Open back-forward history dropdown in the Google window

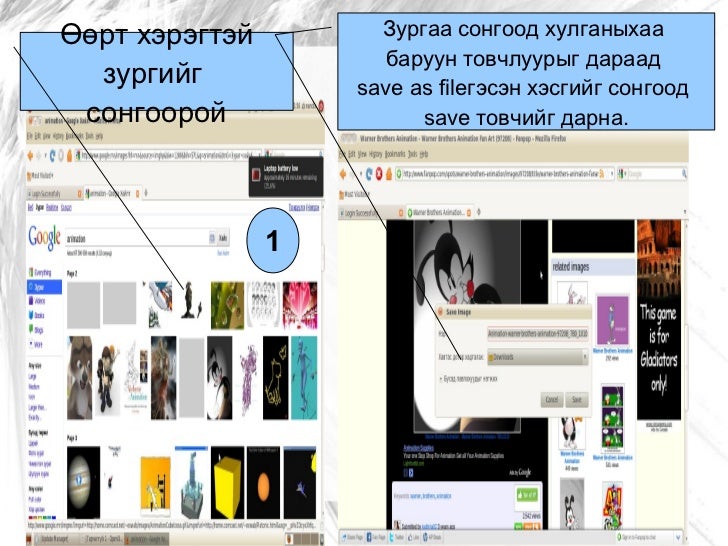46,156
